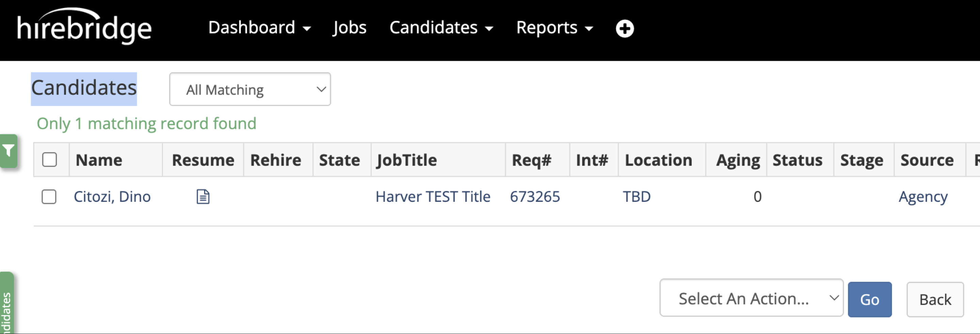The height and width of the screenshot is (334, 980).
Task: Open the Select An Action dropdown
Action: pyautogui.click(x=751, y=299)
